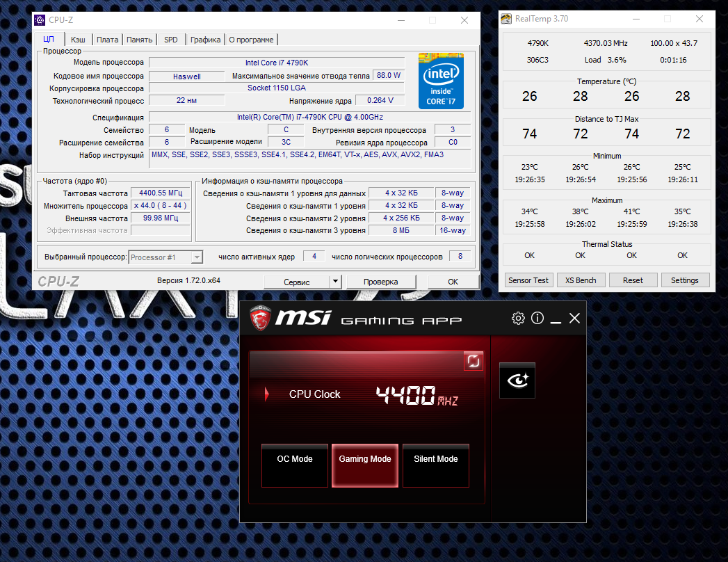Image resolution: width=728 pixels, height=562 pixels.
Task: Click the 0.264 V core voltage value
Action: click(380, 100)
